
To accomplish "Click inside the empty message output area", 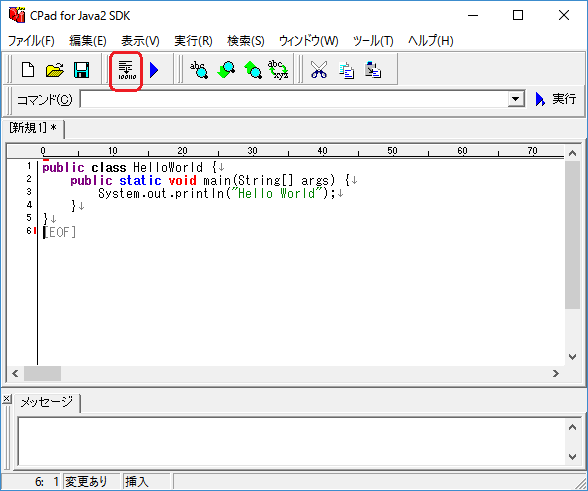I will click(292, 441).
